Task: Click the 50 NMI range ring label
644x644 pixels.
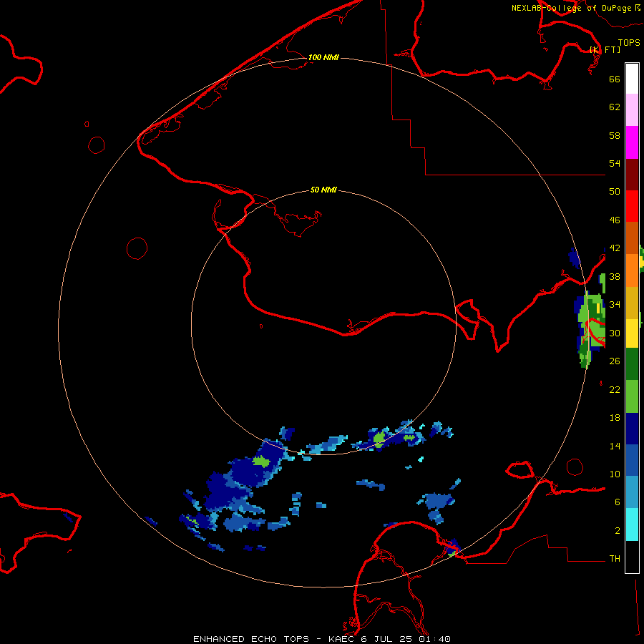Action: [323, 190]
